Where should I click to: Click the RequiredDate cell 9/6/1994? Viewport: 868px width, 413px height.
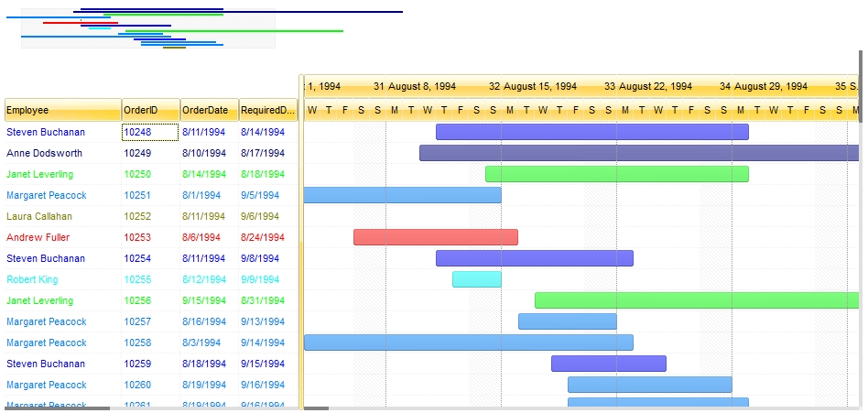tap(262, 216)
